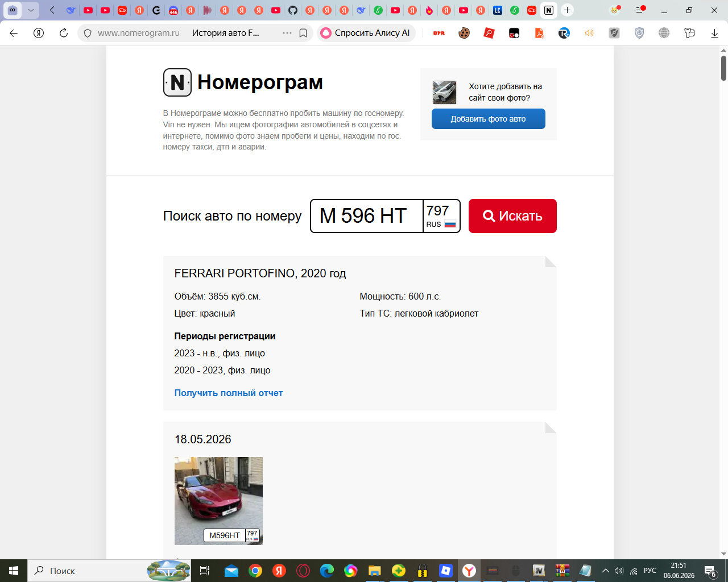Open the Yandex home button

(x=39, y=33)
